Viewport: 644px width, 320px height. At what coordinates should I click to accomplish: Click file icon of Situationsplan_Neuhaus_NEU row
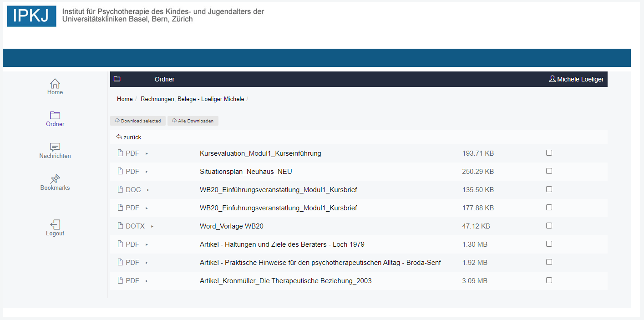click(x=121, y=171)
